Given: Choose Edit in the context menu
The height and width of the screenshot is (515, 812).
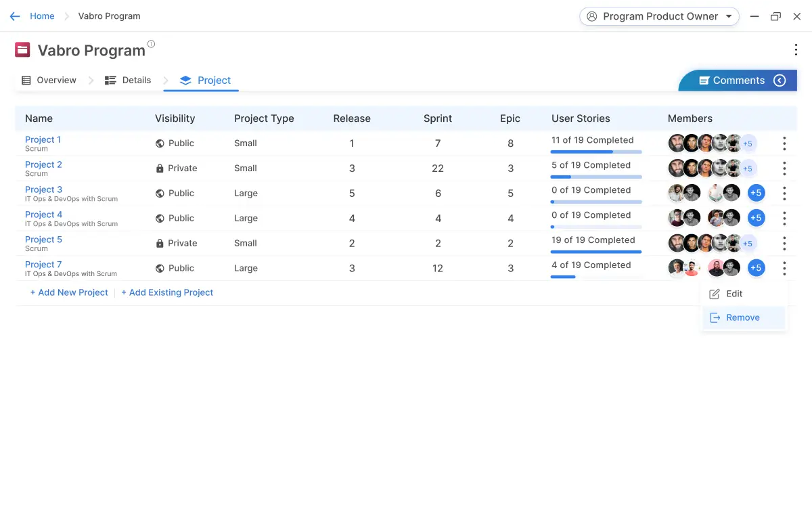Looking at the screenshot, I should pos(734,294).
